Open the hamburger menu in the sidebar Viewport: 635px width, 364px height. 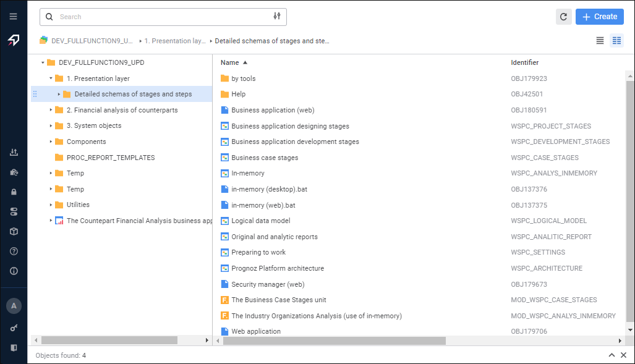pos(14,17)
